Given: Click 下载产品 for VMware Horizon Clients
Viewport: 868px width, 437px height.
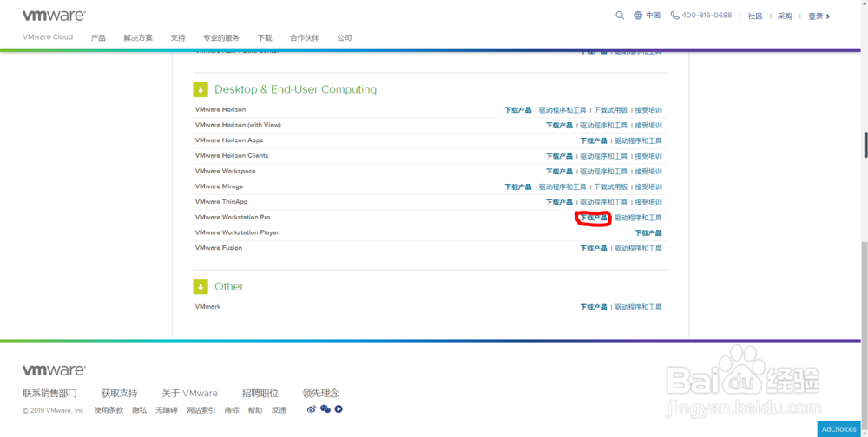Looking at the screenshot, I should tap(559, 156).
